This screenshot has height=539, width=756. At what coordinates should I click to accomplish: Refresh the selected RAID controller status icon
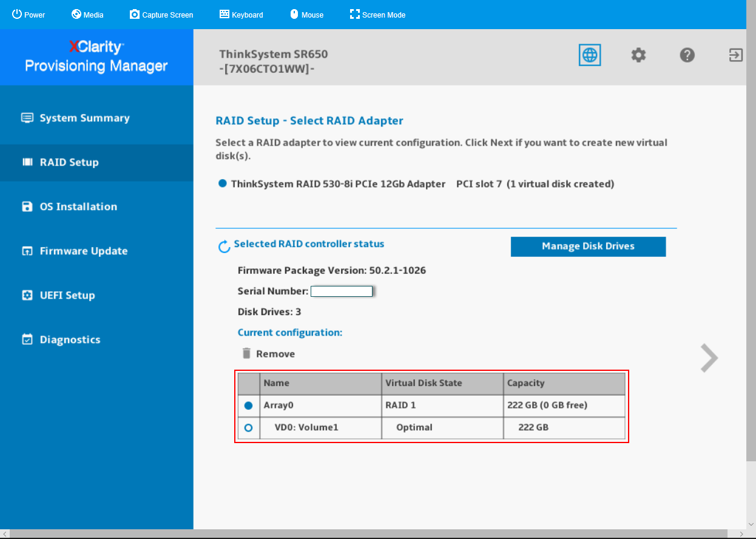coord(224,247)
